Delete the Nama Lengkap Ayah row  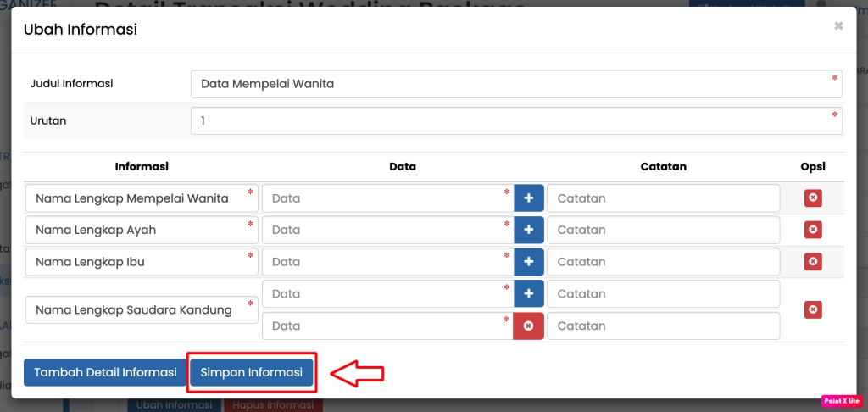(812, 230)
